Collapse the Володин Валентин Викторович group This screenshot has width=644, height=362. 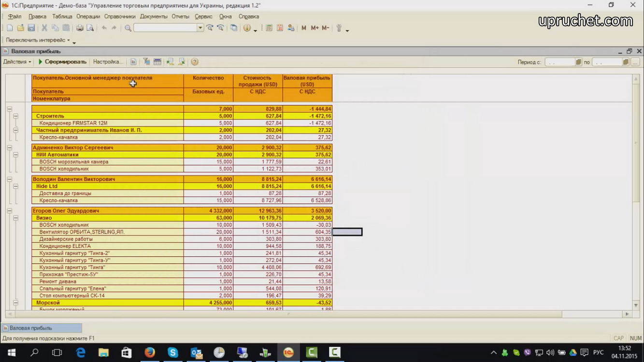tap(9, 179)
